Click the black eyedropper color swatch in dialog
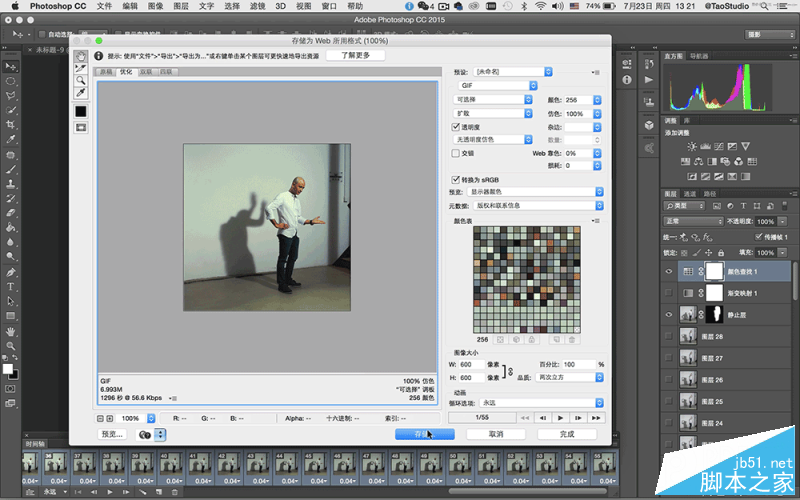 tap(81, 111)
